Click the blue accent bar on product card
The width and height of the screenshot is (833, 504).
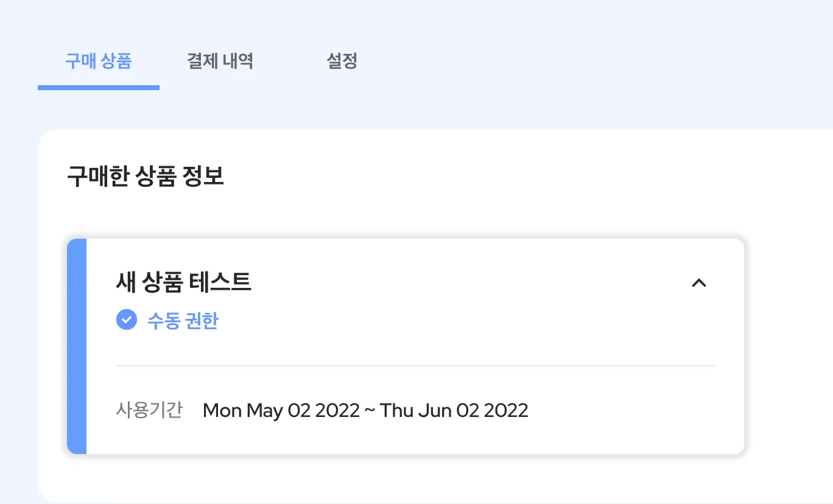tap(77, 346)
